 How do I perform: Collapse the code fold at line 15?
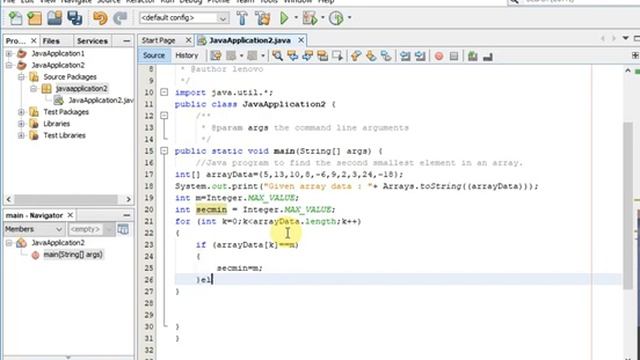pos(164,151)
